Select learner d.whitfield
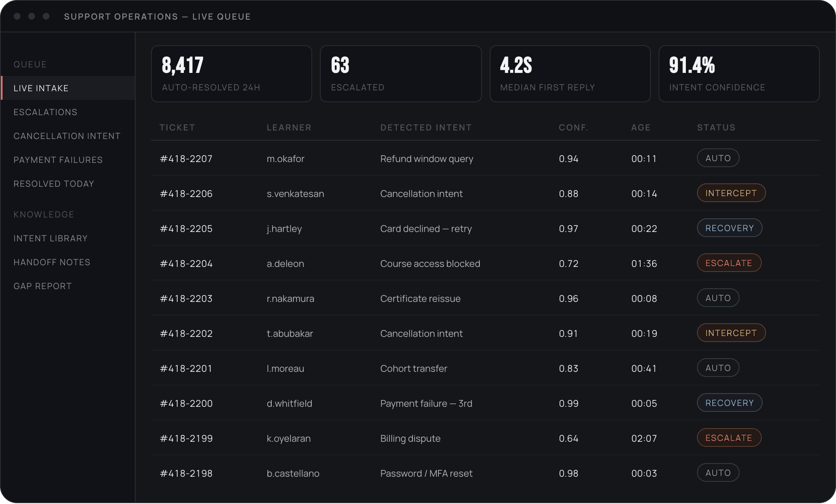Viewport: 836px width, 504px height. tap(289, 403)
